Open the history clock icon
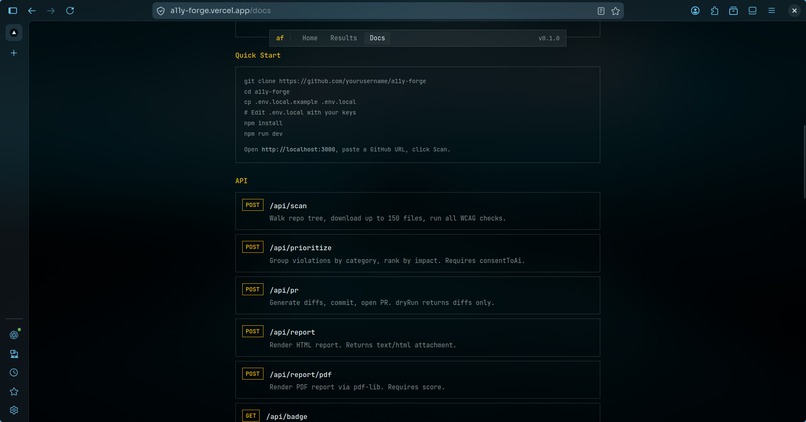This screenshot has width=806, height=422. pyautogui.click(x=14, y=373)
